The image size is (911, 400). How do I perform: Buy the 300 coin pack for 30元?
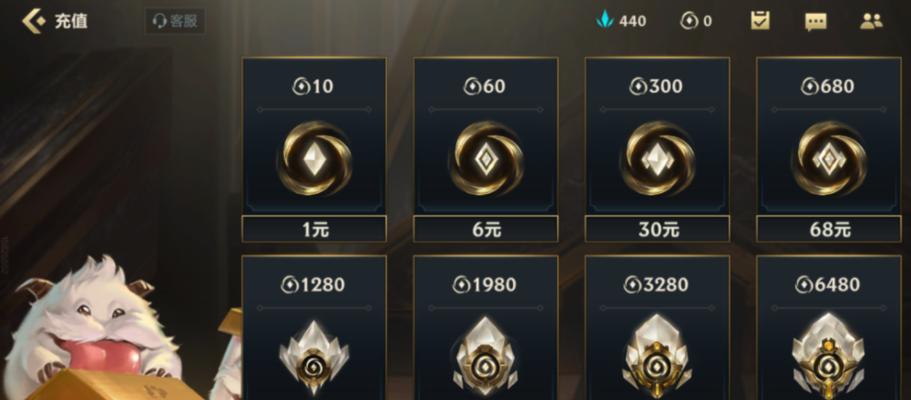pos(657,230)
